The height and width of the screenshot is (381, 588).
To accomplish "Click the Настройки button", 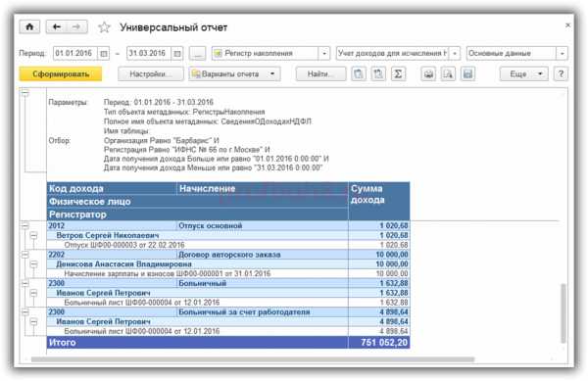I will click(x=150, y=74).
